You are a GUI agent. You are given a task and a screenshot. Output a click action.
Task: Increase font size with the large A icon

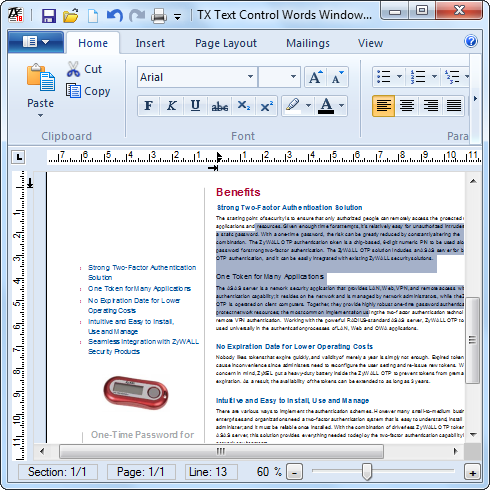315,77
